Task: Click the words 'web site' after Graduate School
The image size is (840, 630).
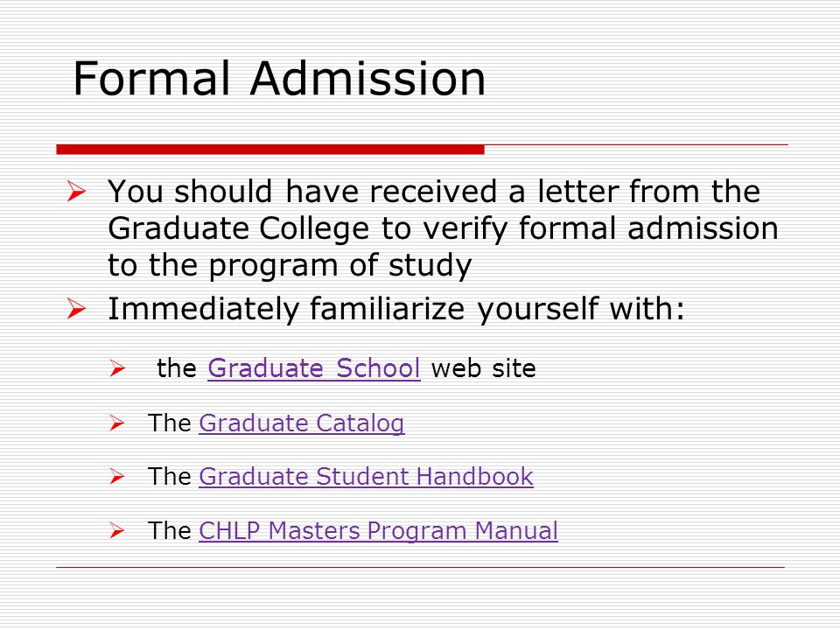Action: pos(483,368)
